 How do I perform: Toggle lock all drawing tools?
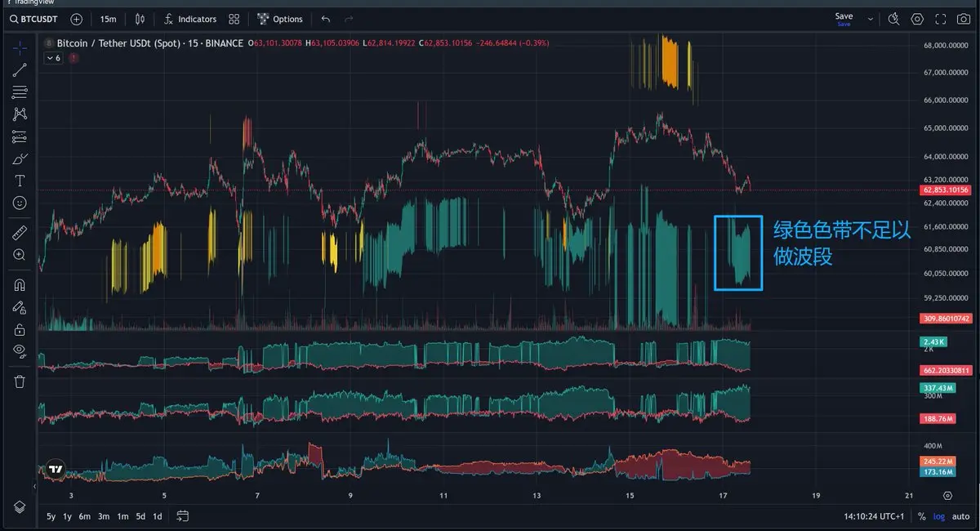[x=20, y=330]
